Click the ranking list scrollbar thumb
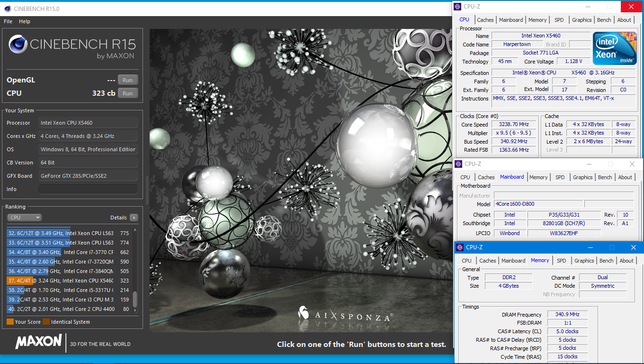This screenshot has width=644, height=364. click(135, 300)
